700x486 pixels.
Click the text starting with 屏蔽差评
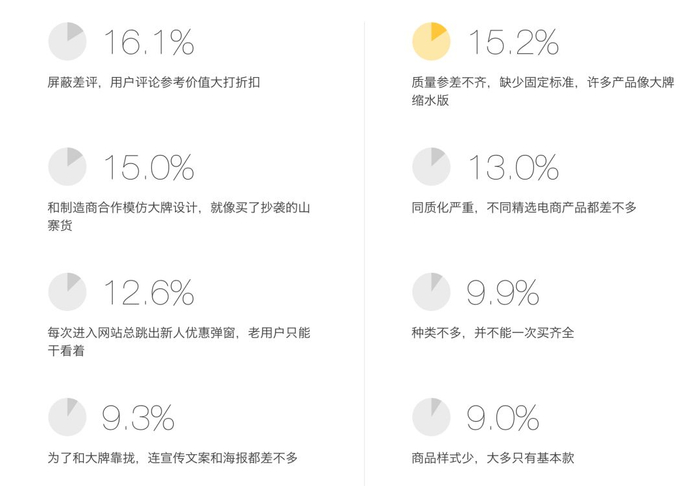pos(155,83)
